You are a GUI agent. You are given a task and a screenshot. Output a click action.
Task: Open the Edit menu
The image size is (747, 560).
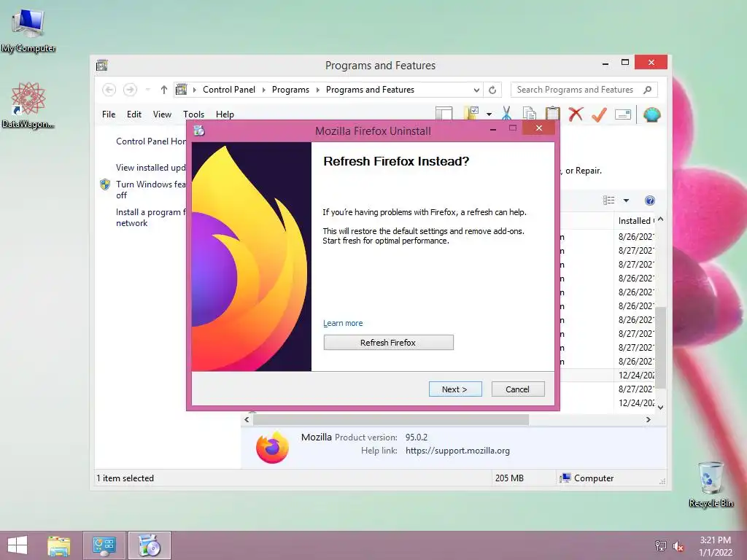134,114
